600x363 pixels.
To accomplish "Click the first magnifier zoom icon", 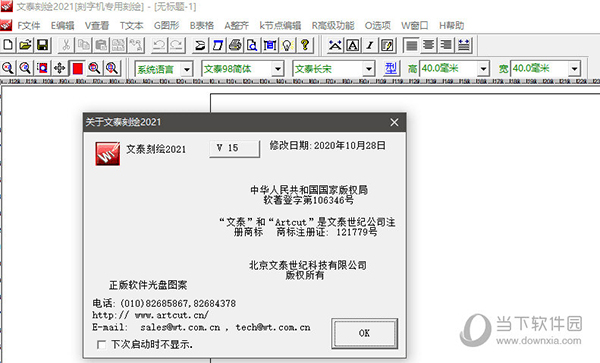I will [x=8, y=68].
